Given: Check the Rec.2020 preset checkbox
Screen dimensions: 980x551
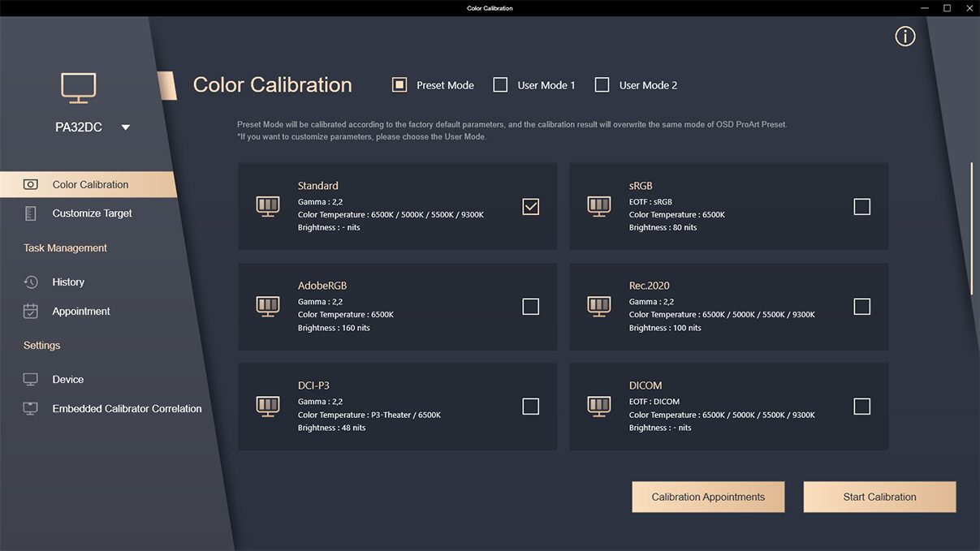Looking at the screenshot, I should tap(862, 307).
